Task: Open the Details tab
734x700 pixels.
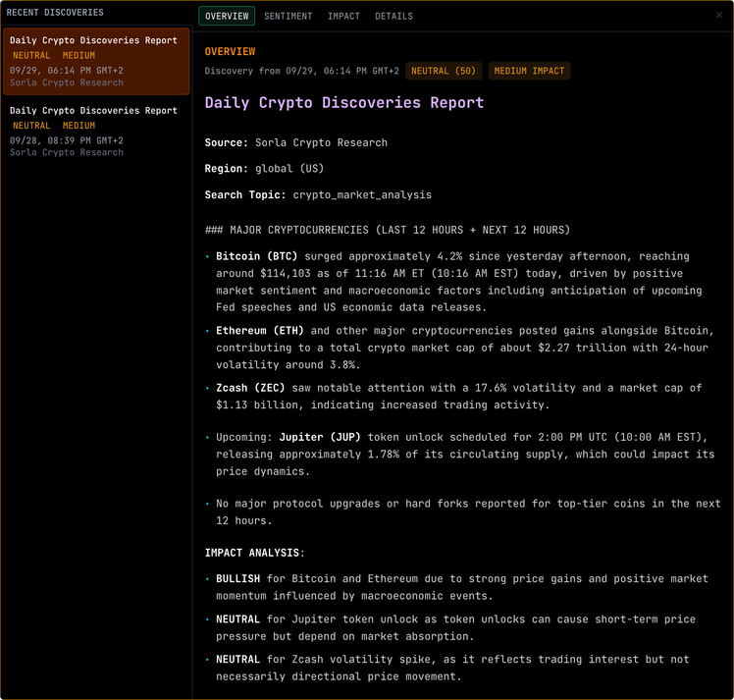Action: coord(393,16)
